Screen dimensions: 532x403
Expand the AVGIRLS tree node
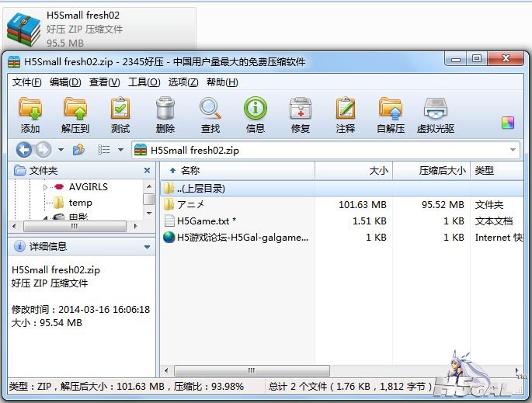click(x=45, y=187)
